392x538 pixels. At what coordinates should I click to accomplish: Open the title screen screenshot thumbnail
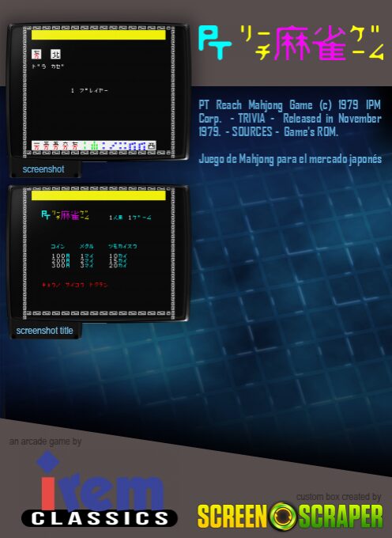pos(98,252)
